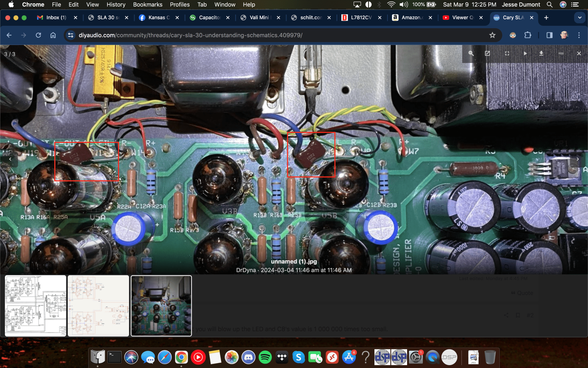Open Trash in the Dock

click(x=490, y=357)
